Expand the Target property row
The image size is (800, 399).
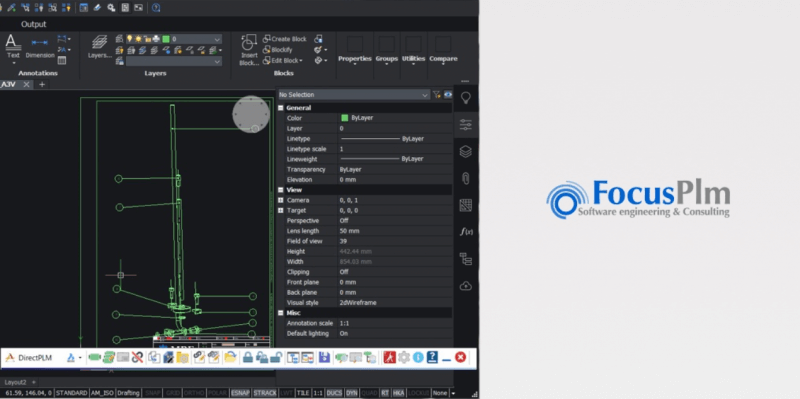pos(281,210)
